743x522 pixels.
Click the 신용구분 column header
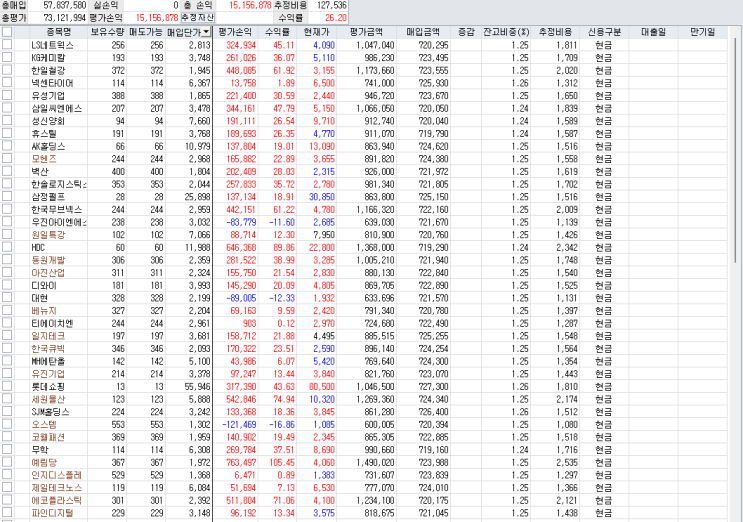click(x=604, y=32)
